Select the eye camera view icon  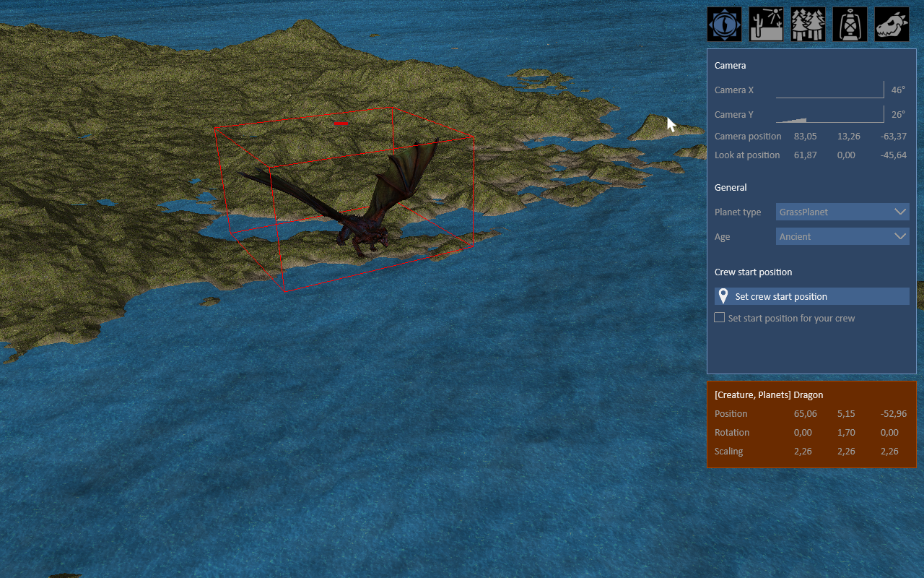click(724, 24)
